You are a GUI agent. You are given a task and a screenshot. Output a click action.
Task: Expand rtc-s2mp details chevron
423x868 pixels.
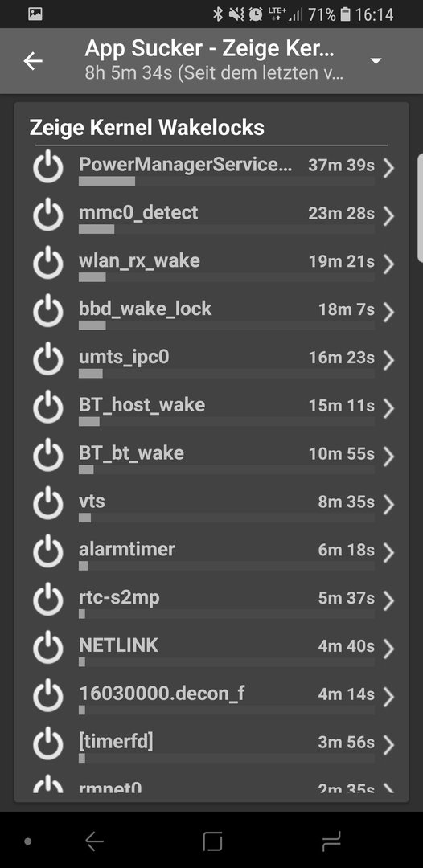tap(388, 600)
